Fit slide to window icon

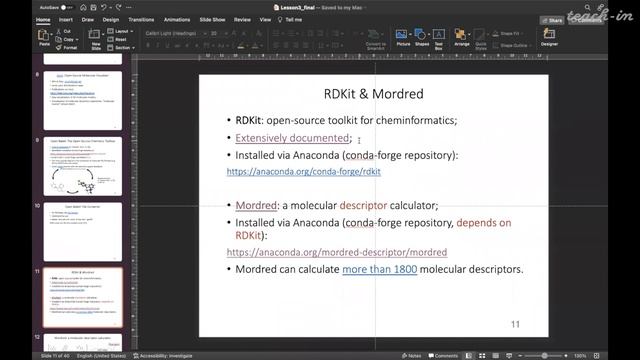[596, 356]
